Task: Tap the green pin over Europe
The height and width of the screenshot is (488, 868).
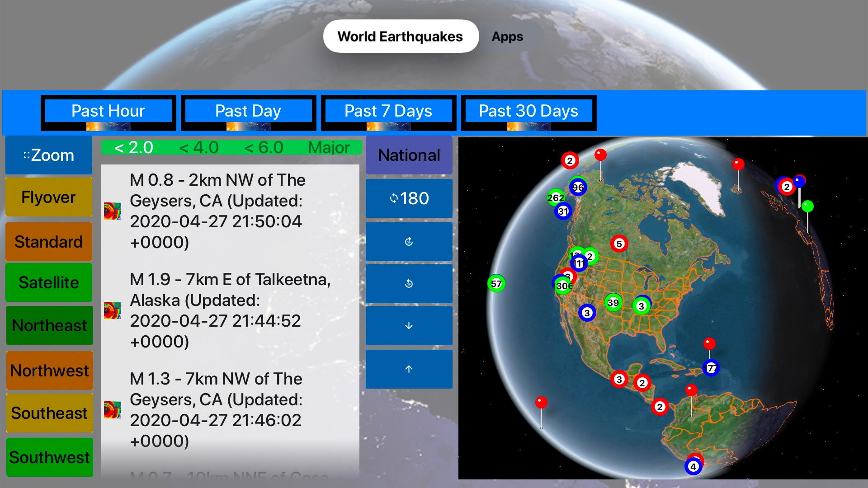Action: 807,206
